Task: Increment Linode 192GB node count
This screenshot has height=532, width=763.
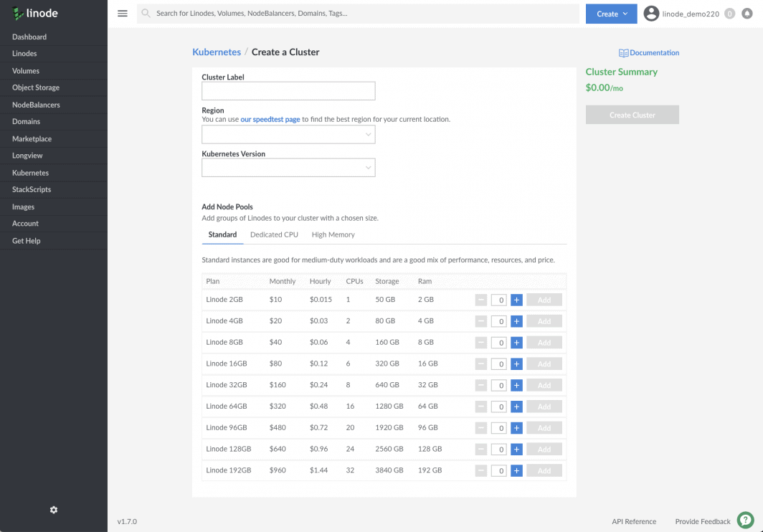Action: tap(516, 471)
